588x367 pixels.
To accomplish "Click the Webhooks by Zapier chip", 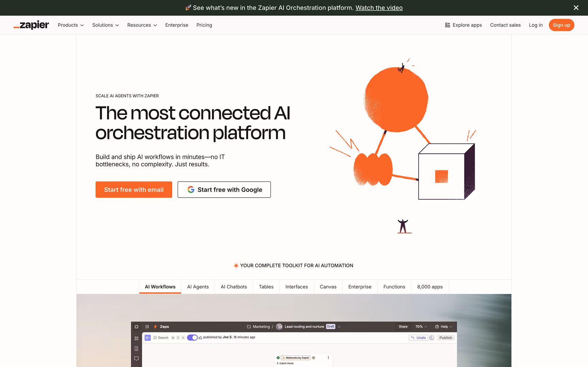I will [296, 358].
